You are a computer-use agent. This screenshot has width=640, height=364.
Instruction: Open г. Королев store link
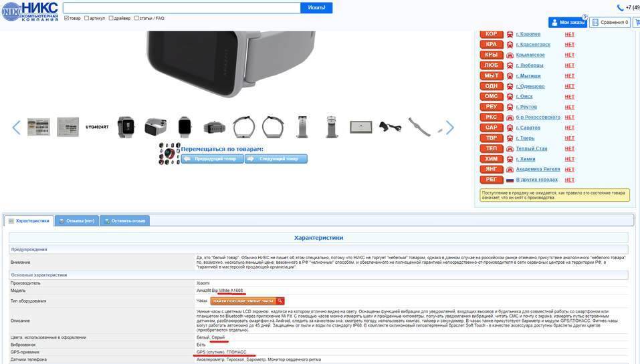[528, 34]
